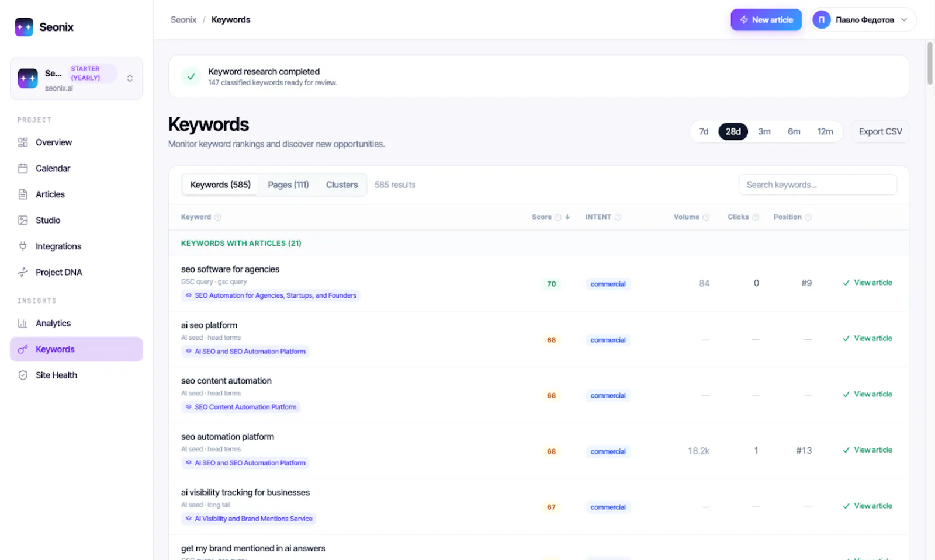Viewport: 935px width, 560px height.
Task: Open the Studio image icon
Action: tap(23, 220)
